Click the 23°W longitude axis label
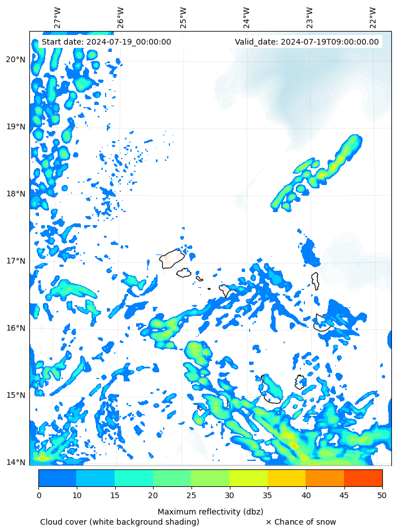 click(309, 18)
